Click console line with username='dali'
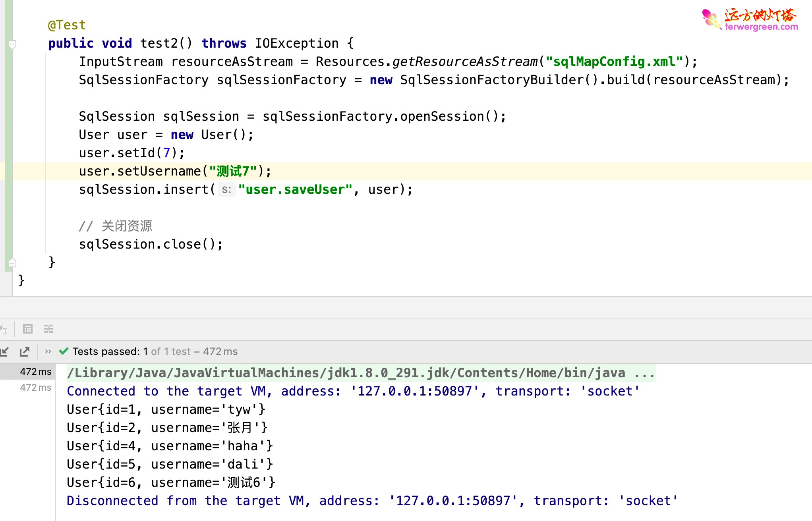 tap(170, 464)
